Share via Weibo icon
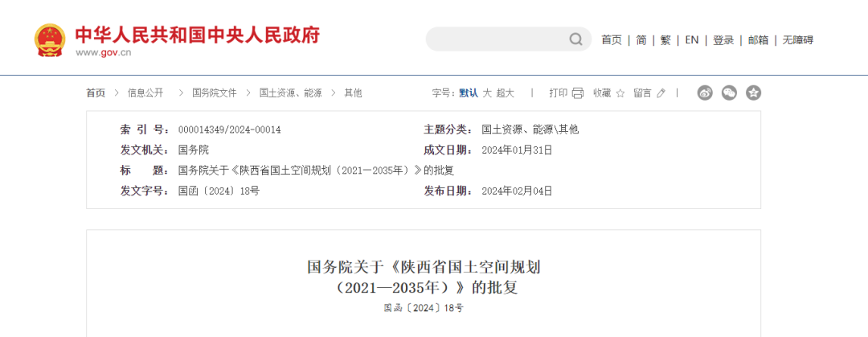Viewport: 868px width, 337px height. [705, 93]
